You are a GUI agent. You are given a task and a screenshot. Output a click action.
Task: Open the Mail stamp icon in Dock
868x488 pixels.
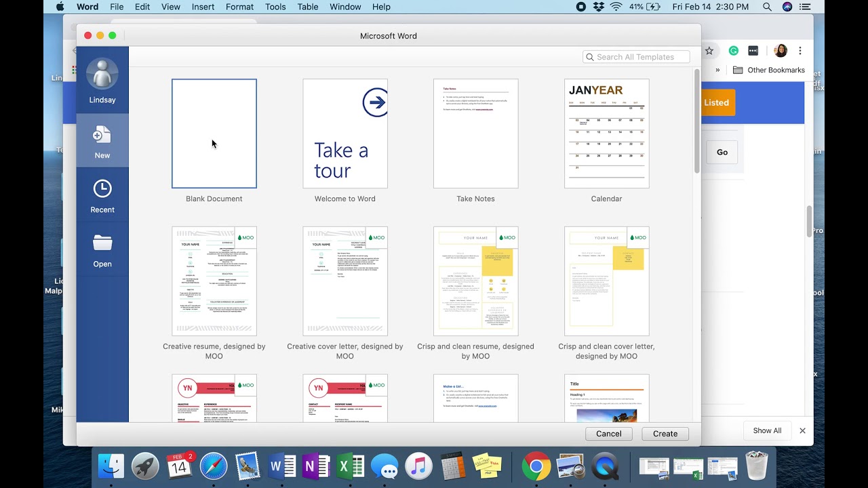[248, 466]
